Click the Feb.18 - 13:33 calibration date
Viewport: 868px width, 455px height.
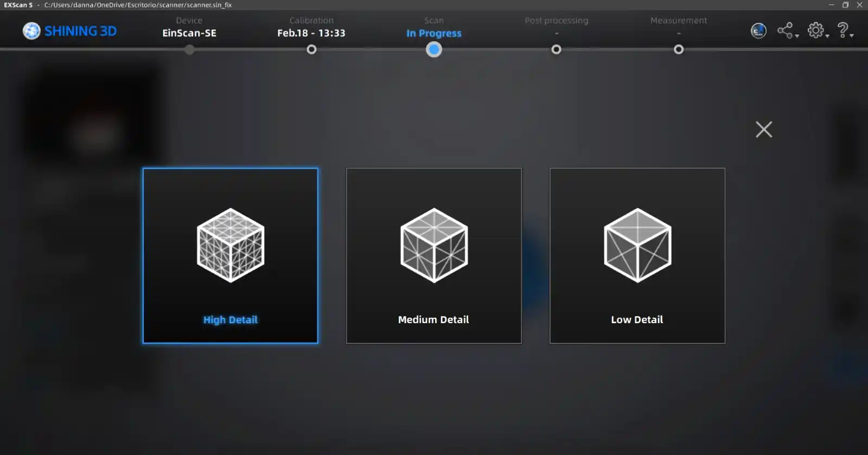click(311, 33)
